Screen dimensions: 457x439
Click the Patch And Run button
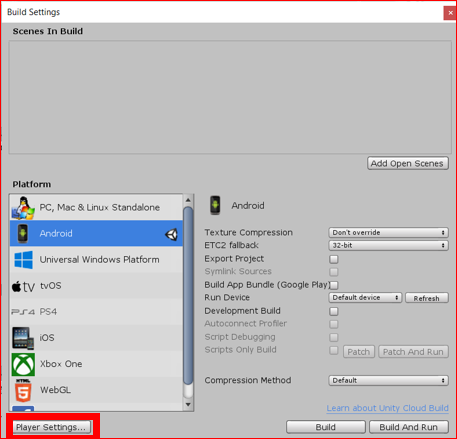tap(413, 352)
